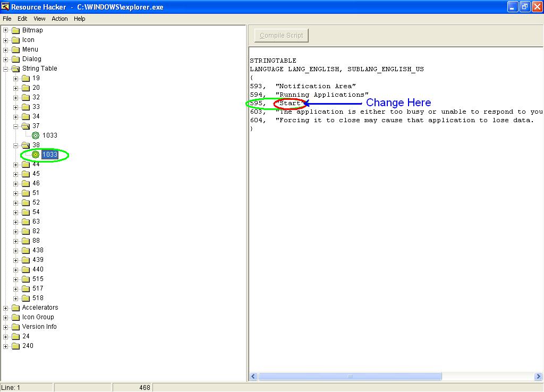
Task: Click line 604 "Forcing it to close" text
Action: (404, 121)
